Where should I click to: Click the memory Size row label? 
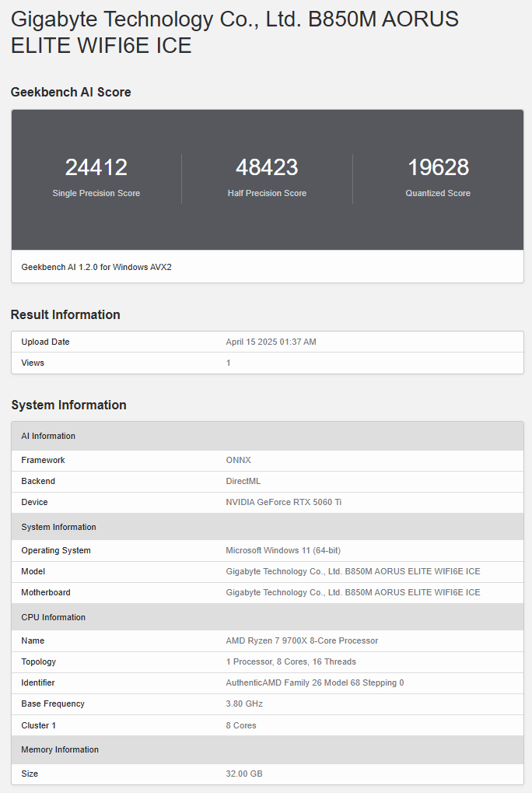click(30, 774)
